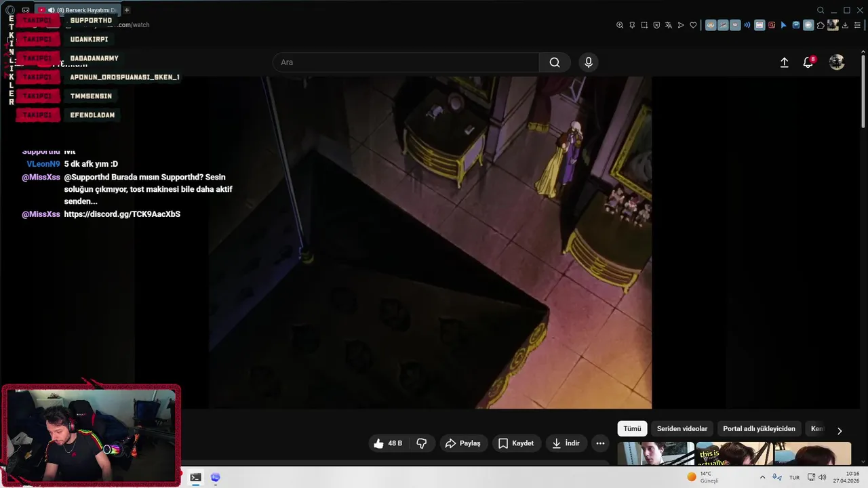
Task: Like the video showing 48 B
Action: pyautogui.click(x=387, y=443)
